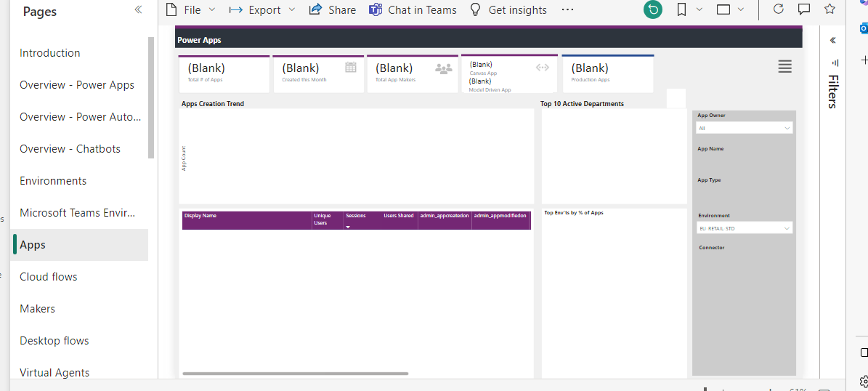
Task: Open the File menu
Action: pos(191,10)
